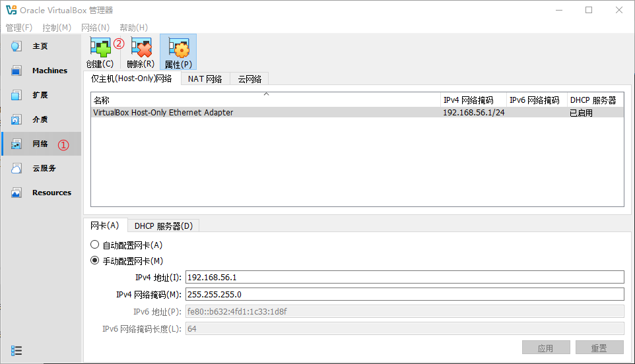Open the 帮助(H) menu
635x364 pixels.
click(133, 28)
